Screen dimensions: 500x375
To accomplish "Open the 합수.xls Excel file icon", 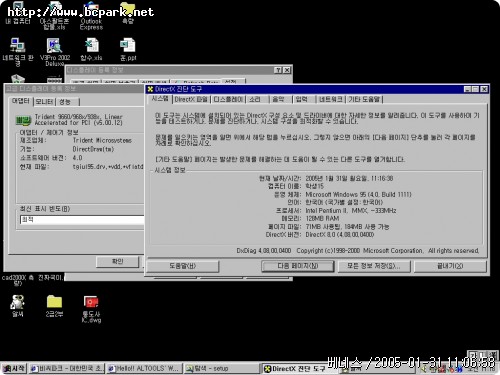I will (91, 49).
